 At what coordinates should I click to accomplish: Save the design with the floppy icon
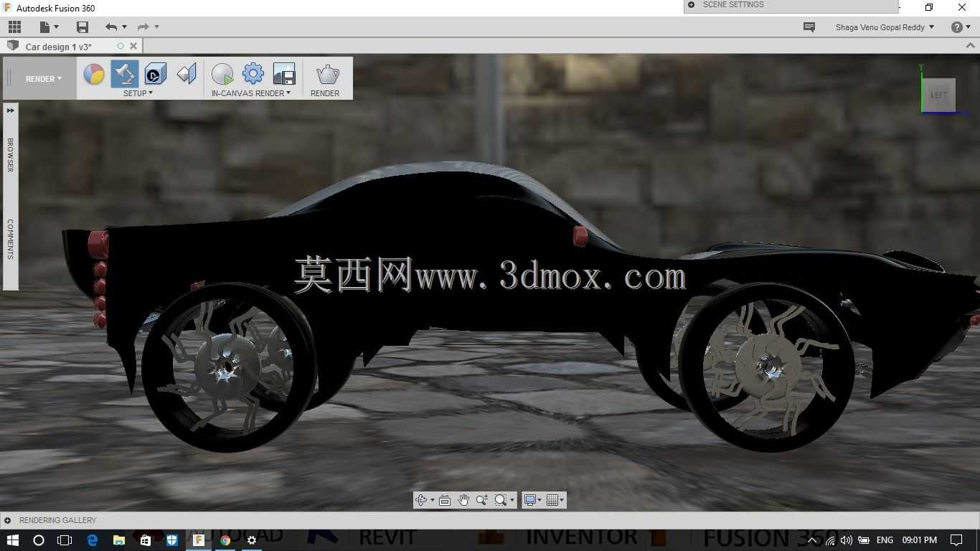pos(83,27)
